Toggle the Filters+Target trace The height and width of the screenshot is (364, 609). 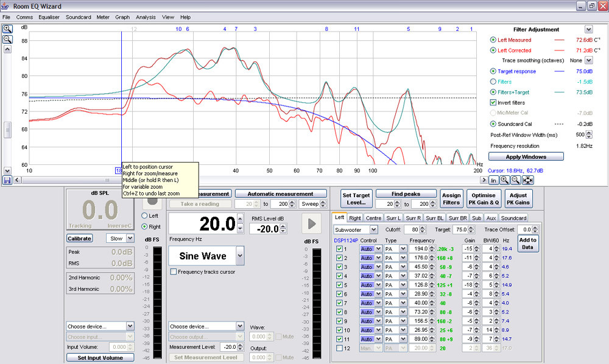click(x=493, y=92)
